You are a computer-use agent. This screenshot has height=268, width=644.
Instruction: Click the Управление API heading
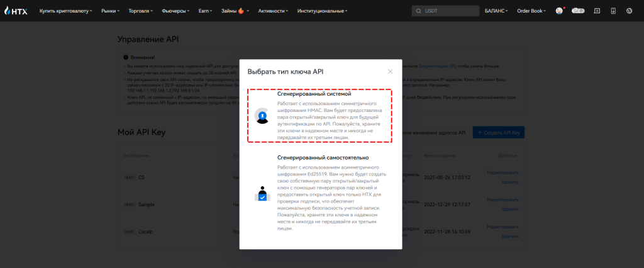pyautogui.click(x=148, y=40)
